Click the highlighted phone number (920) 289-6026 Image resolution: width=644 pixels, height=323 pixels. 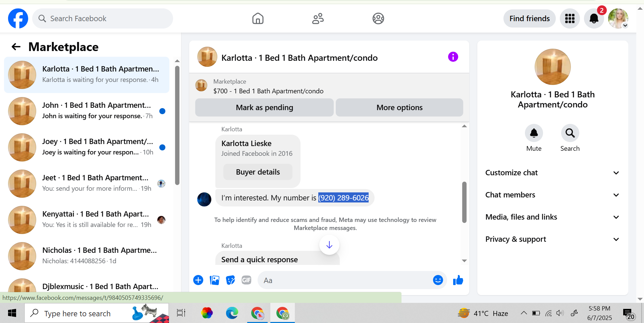coord(343,198)
